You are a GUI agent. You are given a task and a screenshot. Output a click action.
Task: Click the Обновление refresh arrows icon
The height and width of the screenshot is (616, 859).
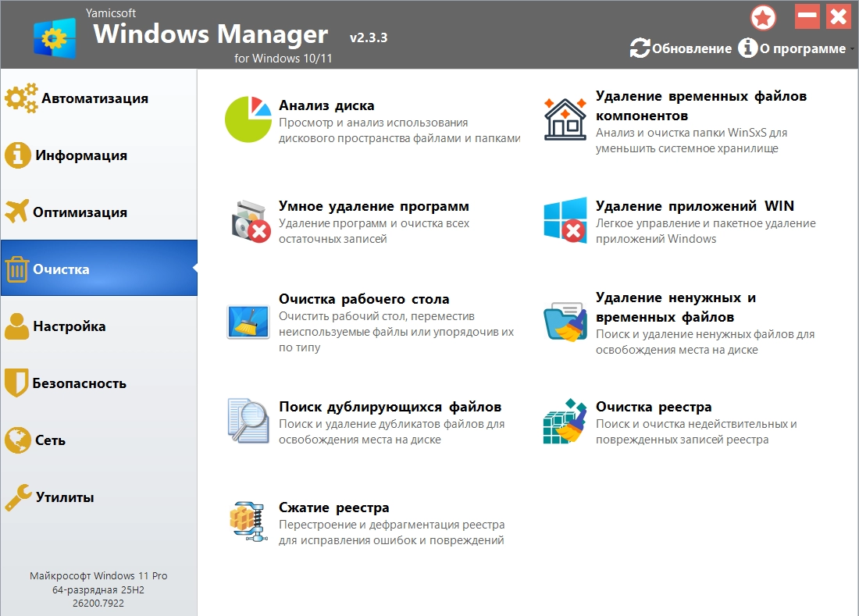[640, 48]
